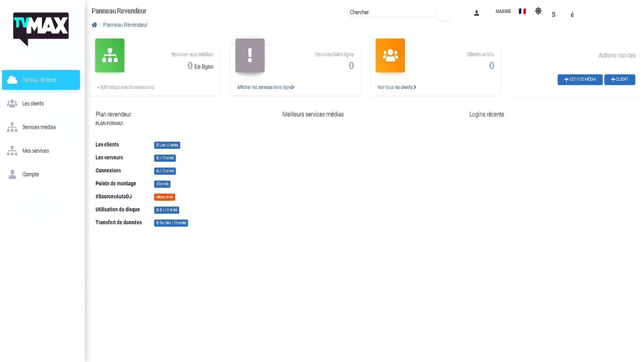Open the MAXIME user menu
Screen dimensions: 644x362
point(503,12)
